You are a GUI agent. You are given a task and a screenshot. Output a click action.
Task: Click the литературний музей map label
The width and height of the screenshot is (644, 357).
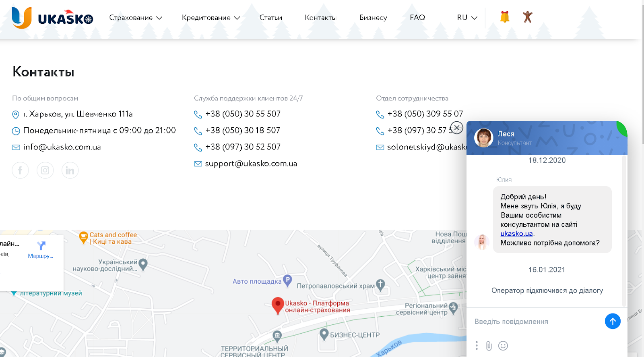pyautogui.click(x=51, y=293)
